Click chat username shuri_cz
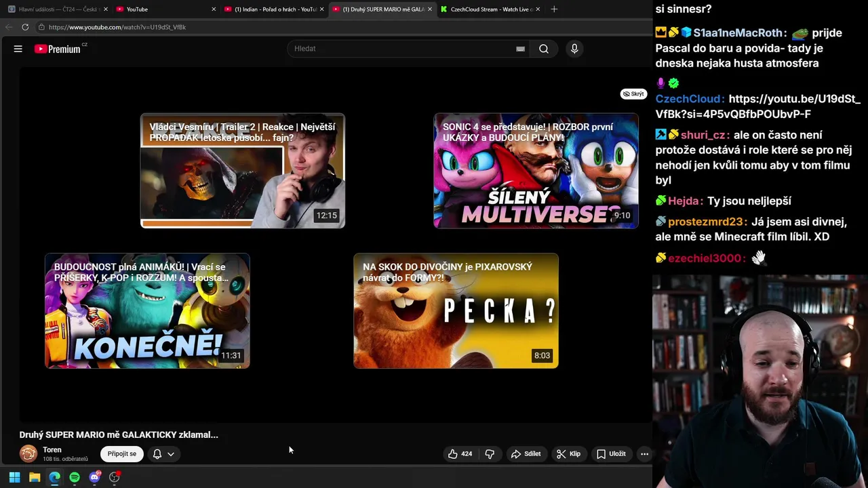 pyautogui.click(x=704, y=135)
